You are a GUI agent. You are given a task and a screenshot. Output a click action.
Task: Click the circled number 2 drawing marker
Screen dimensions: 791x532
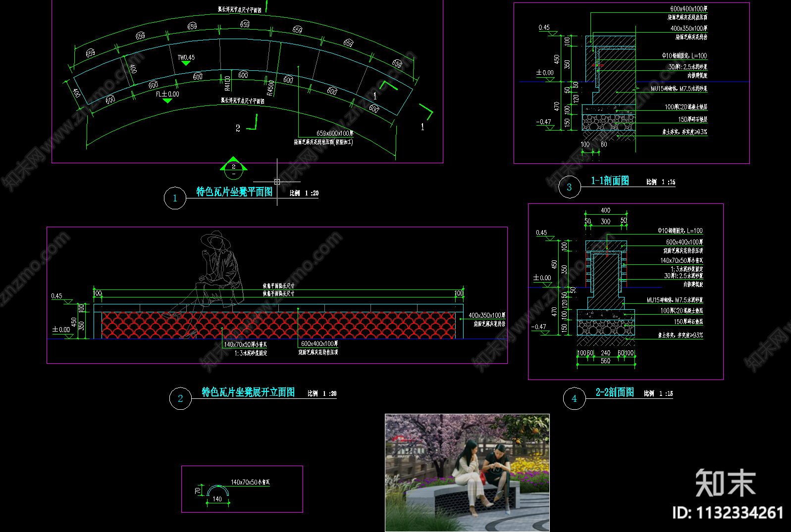click(x=180, y=398)
